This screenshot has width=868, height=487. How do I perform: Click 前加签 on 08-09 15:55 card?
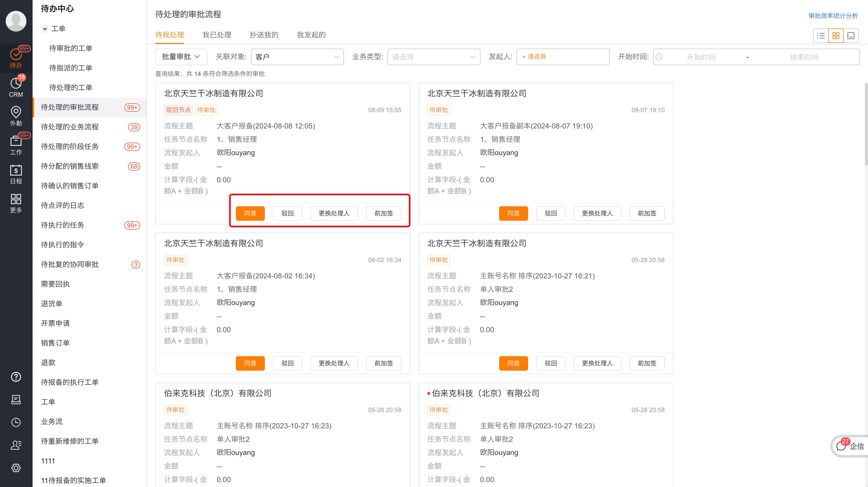tap(384, 213)
